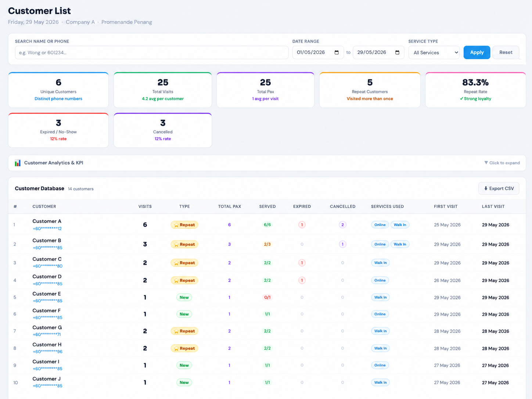
Task: Select Customer B name
Action: [47, 241]
